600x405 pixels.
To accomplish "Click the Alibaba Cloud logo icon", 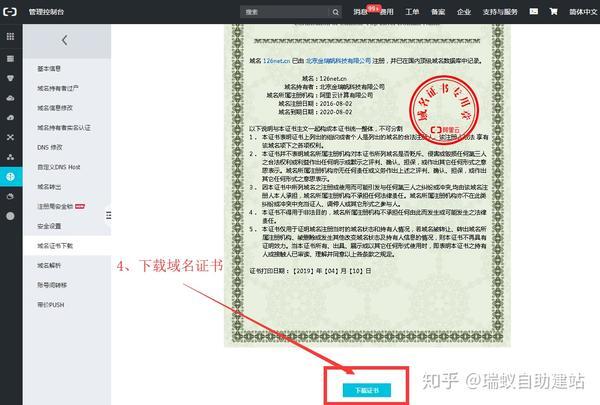I will pos(10,12).
